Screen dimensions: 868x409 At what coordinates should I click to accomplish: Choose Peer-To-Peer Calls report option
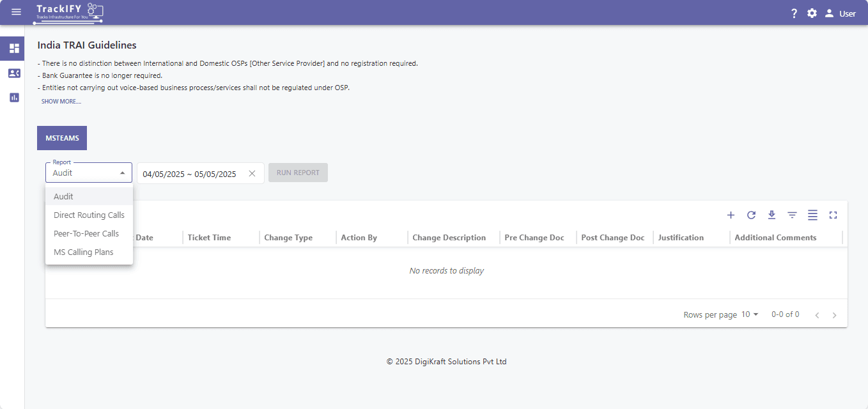click(x=89, y=234)
